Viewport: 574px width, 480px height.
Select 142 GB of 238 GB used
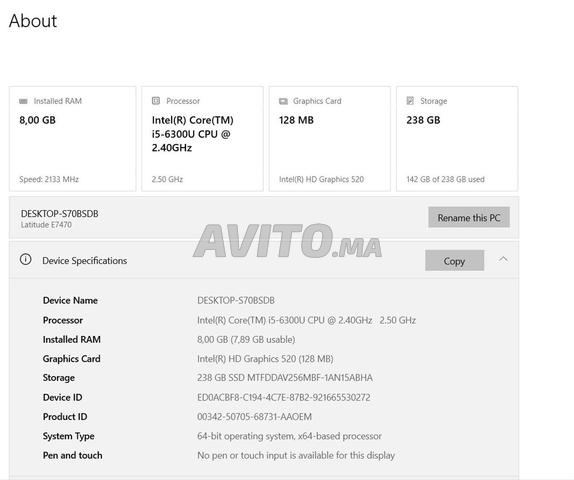(445, 179)
